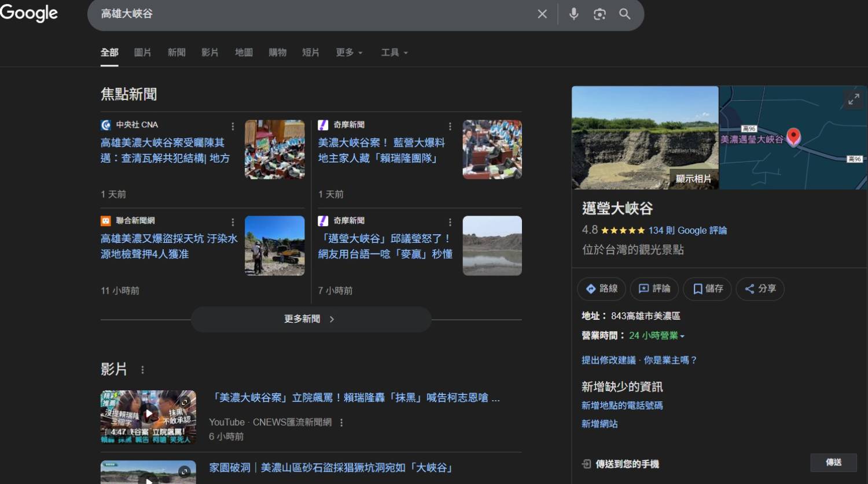Save the place with the 儲存 button

[707, 289]
